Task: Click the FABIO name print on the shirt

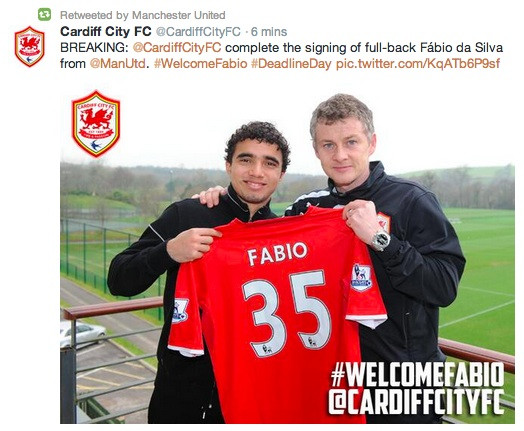Action: 277,253
